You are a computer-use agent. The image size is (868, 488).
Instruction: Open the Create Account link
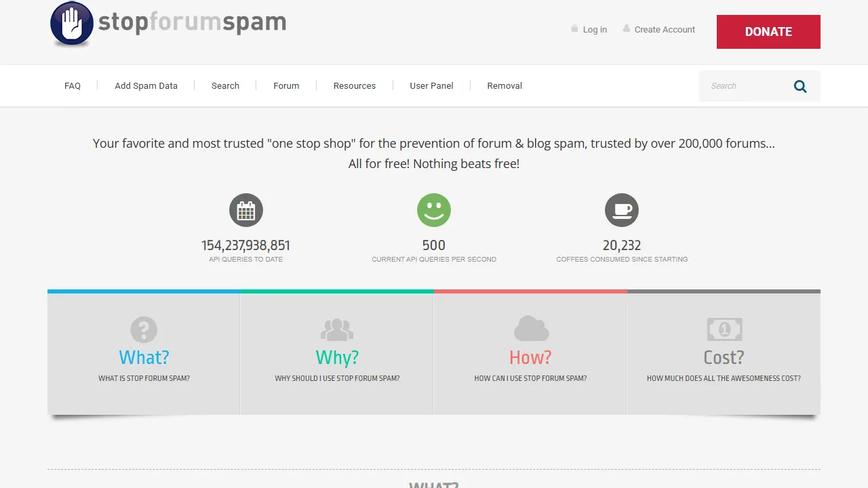point(665,29)
